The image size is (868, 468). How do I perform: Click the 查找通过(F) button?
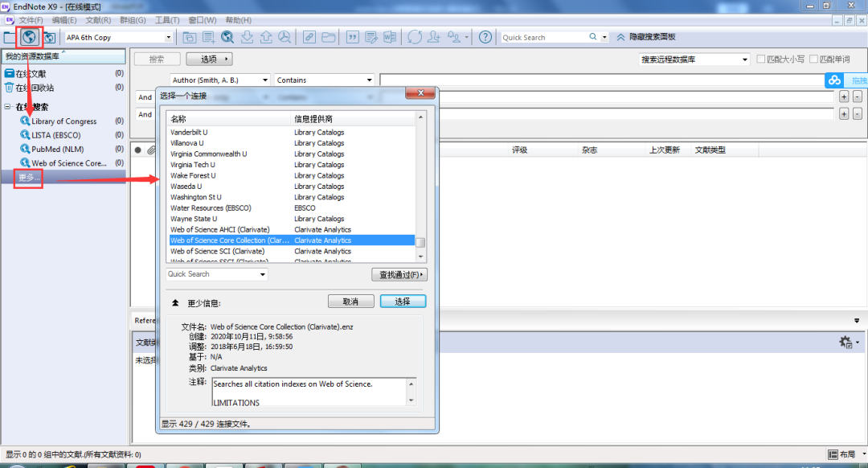pyautogui.click(x=399, y=275)
